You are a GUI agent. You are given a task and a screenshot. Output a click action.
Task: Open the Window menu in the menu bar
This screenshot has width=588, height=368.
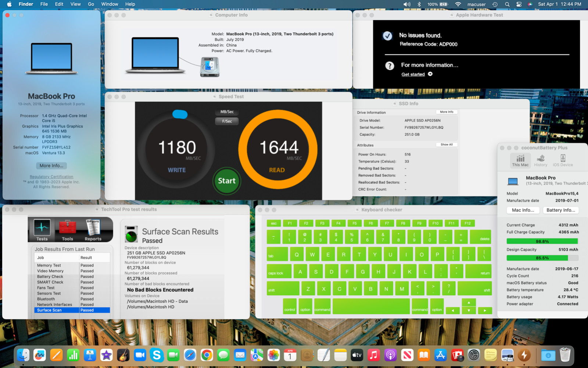[x=110, y=4]
